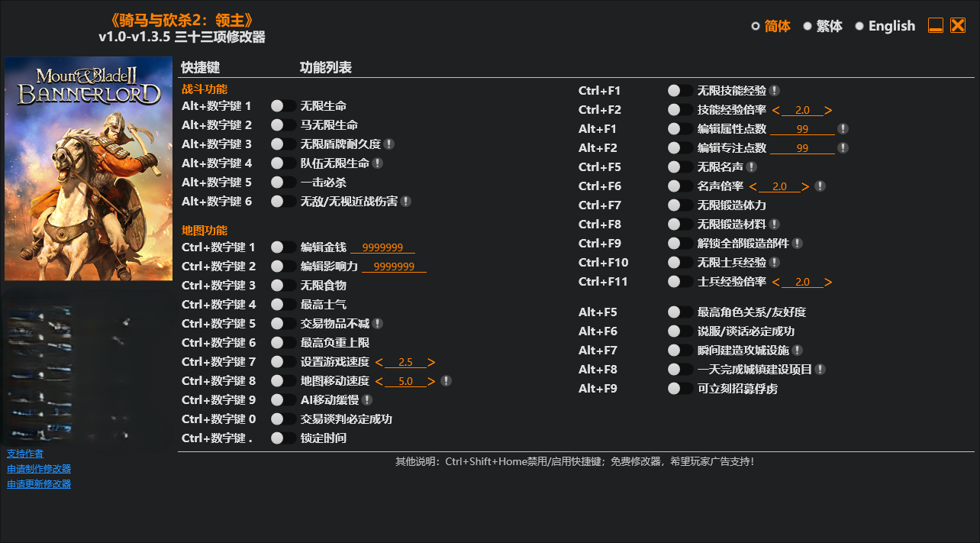Click info icon next to 解锁全部锻造部件

pos(798,244)
